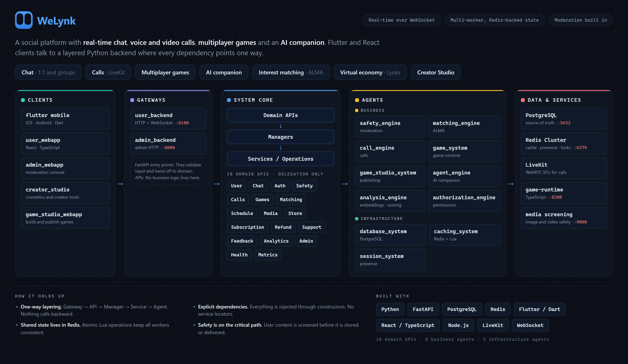Open the Interest matching ALMA chip
Image resolution: width=628 pixels, height=364 pixels.
pyautogui.click(x=291, y=72)
